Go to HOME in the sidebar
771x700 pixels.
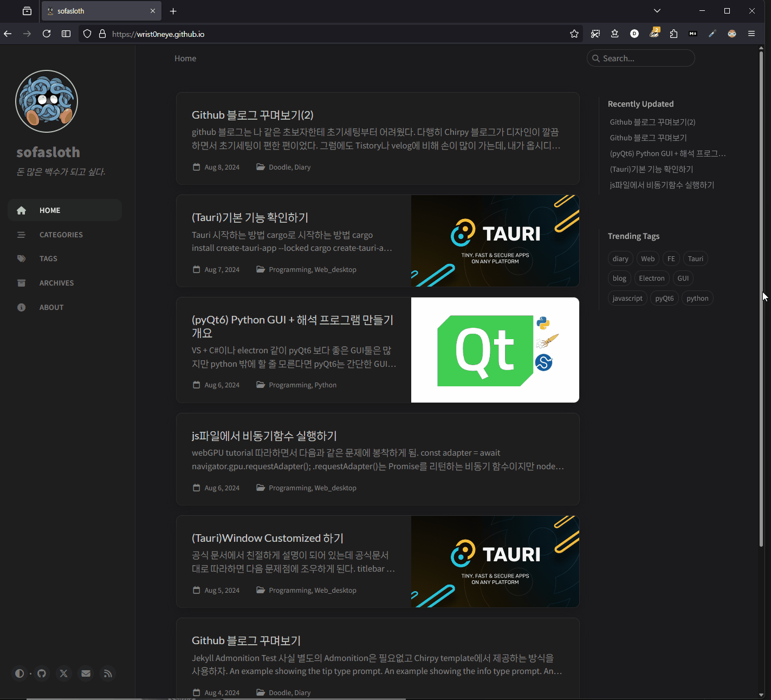[65, 210]
